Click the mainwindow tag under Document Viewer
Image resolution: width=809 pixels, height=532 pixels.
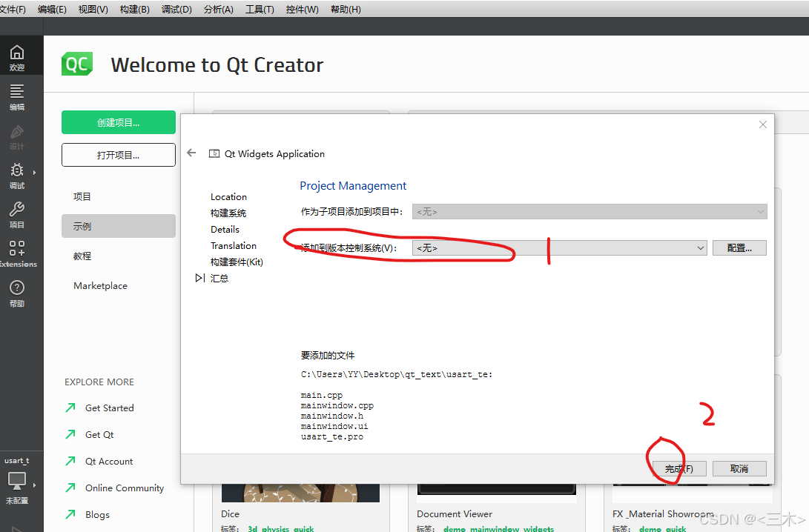[x=495, y=529]
